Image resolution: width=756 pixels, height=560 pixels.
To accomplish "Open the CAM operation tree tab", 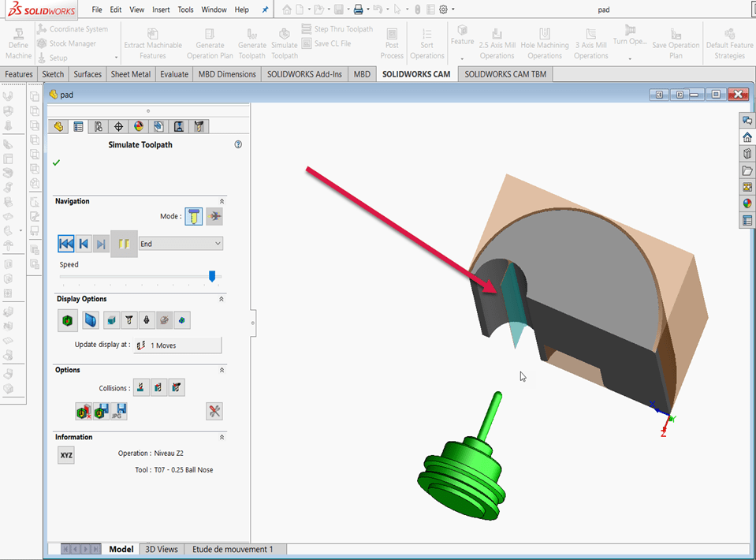I will coord(179,126).
